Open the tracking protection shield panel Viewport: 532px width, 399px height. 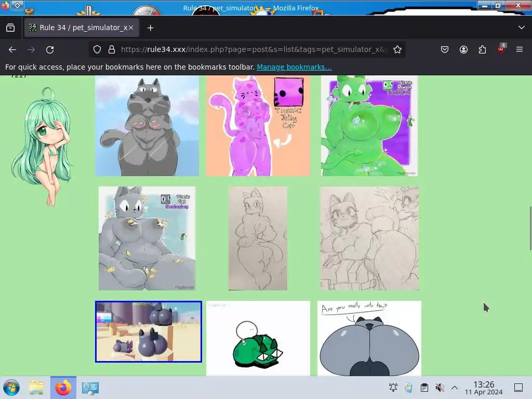pos(97,49)
